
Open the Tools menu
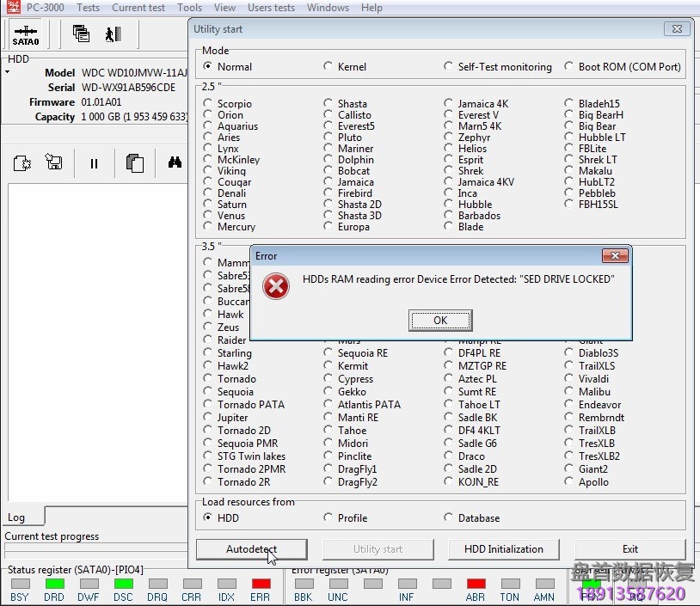(189, 8)
